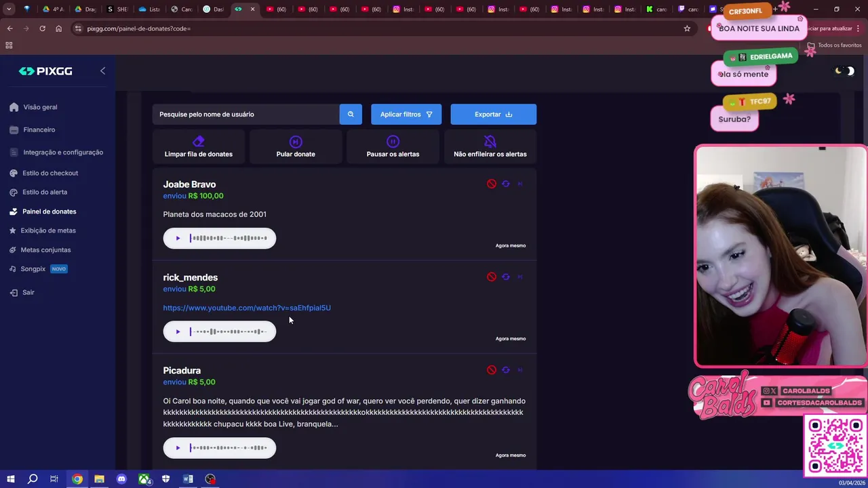Replay the Joabe Bravo donate alert
Screen dimensions: 868x488
pyautogui.click(x=506, y=184)
